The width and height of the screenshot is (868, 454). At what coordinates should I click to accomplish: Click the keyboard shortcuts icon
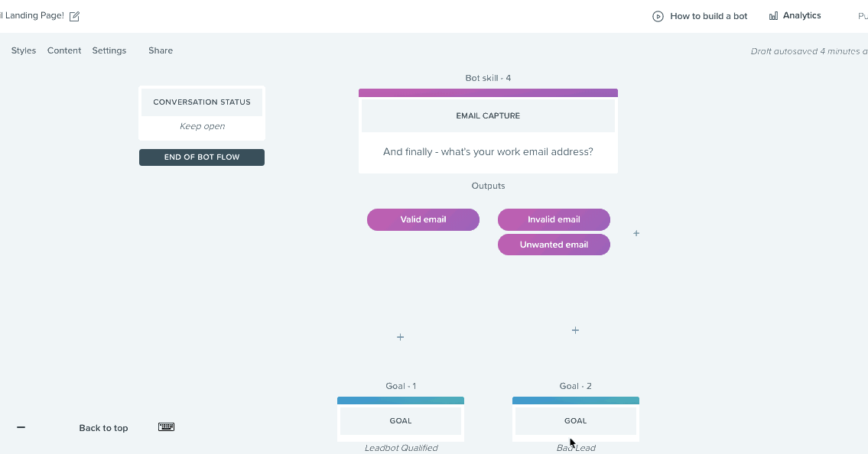pos(166,427)
